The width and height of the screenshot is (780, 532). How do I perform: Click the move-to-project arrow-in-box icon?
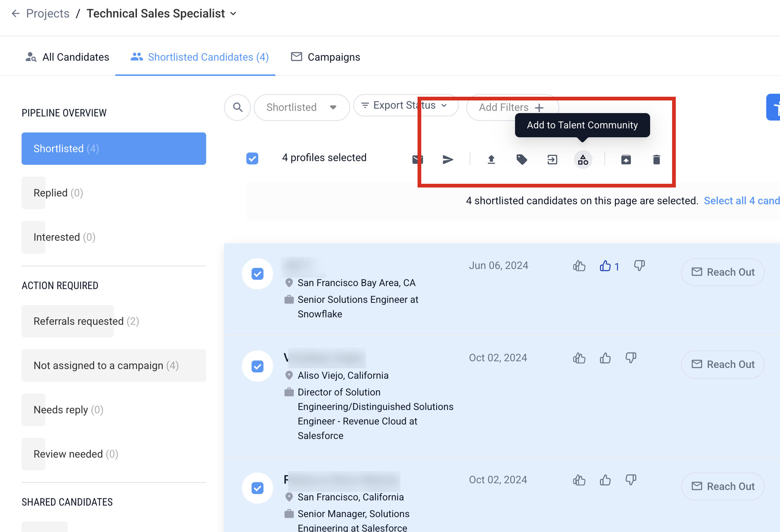click(x=552, y=160)
